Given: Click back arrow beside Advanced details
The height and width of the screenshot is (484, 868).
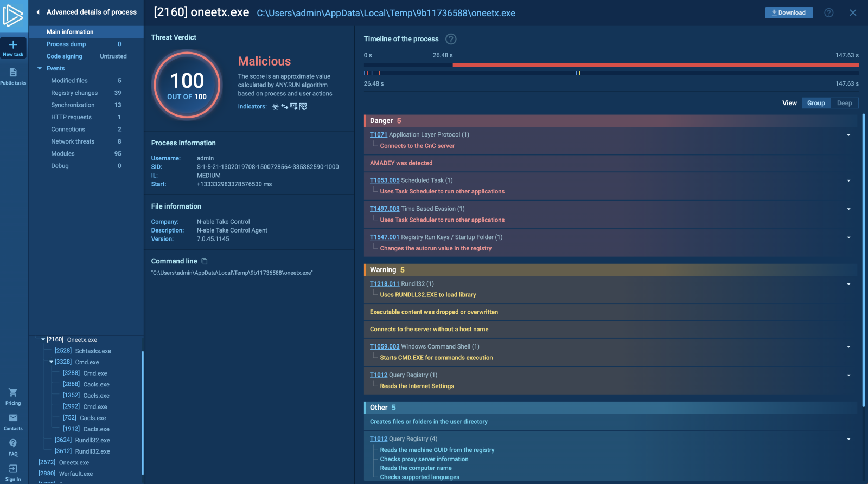Looking at the screenshot, I should [x=38, y=12].
